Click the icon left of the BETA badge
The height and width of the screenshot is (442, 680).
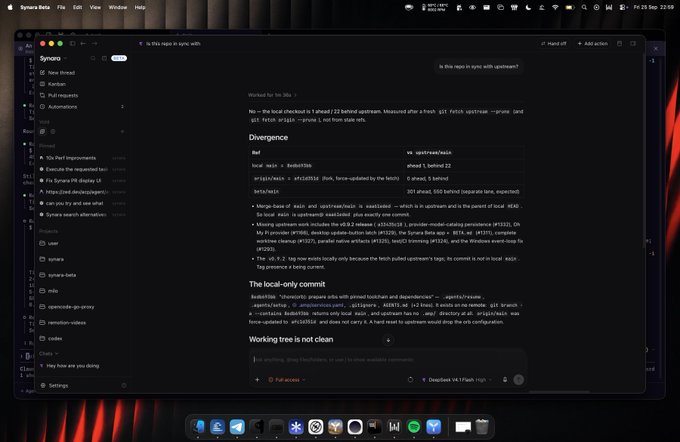tap(104, 58)
